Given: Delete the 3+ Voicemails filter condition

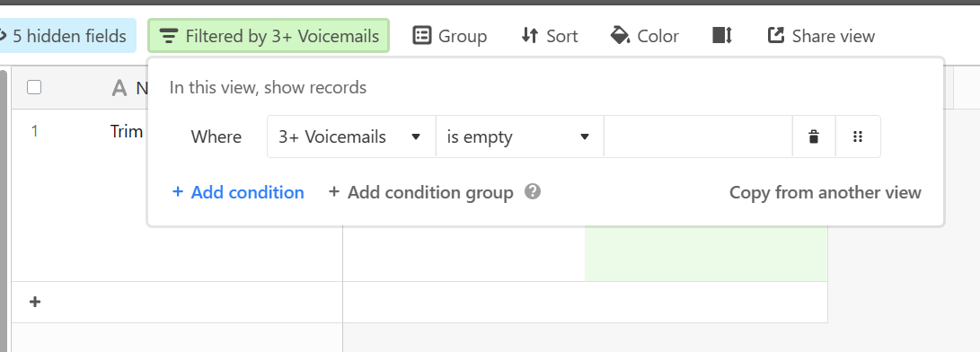Looking at the screenshot, I should tap(814, 136).
